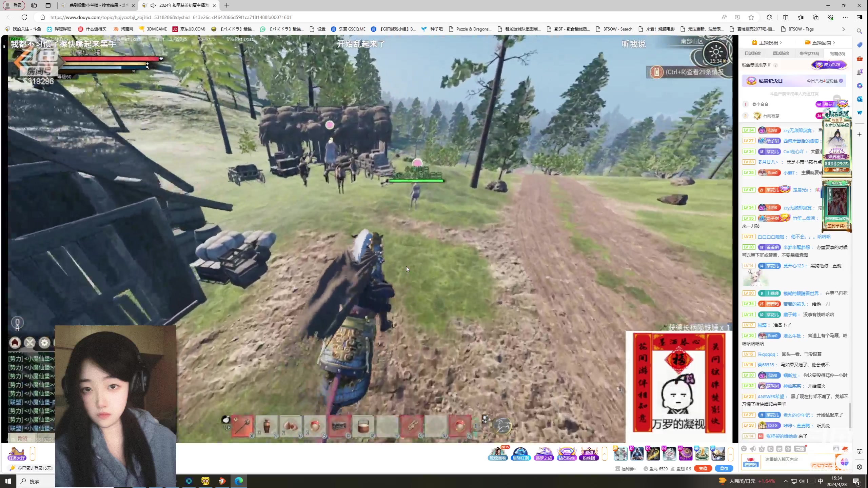Switch to the 周活跃度 tab
The height and width of the screenshot is (488, 868).
coord(781,54)
